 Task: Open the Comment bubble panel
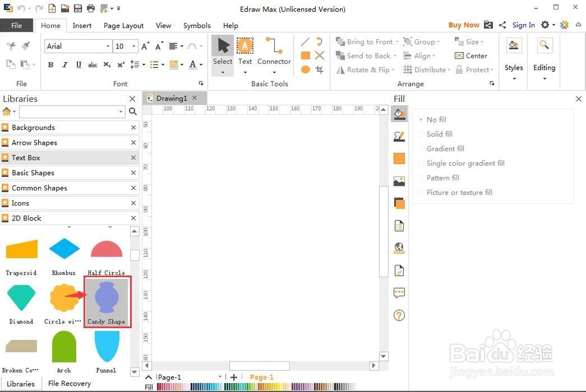[x=399, y=292]
